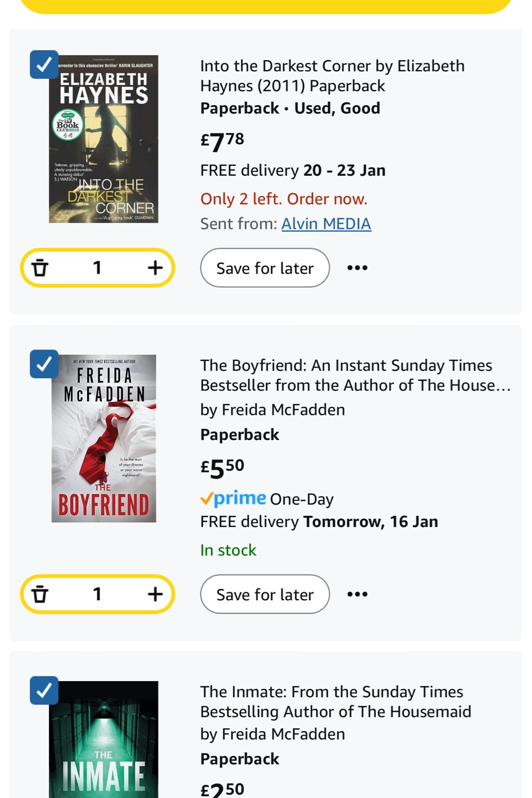This screenshot has width=532, height=798.
Task: Open Alvin MEDIA seller link
Action: click(326, 224)
